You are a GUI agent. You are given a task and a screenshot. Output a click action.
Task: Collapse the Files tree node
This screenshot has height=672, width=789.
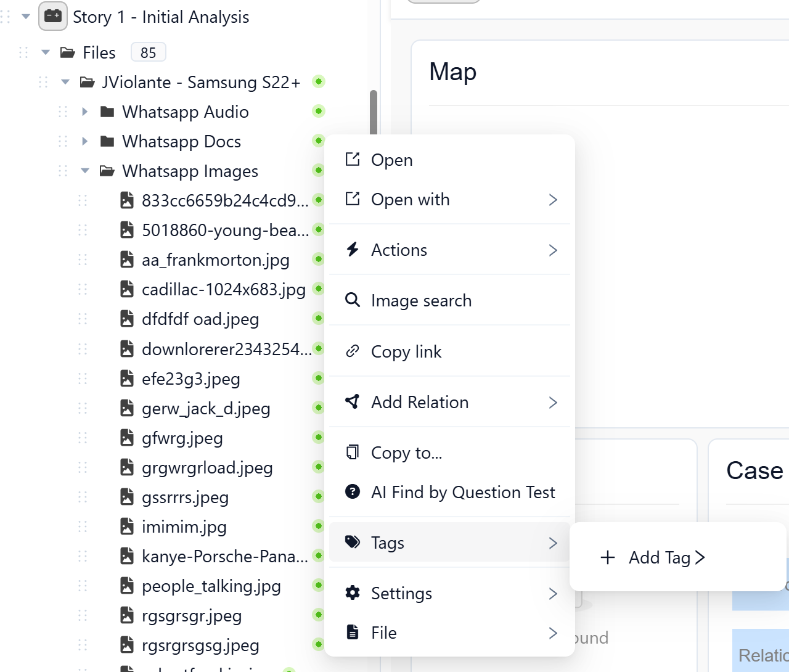[46, 52]
